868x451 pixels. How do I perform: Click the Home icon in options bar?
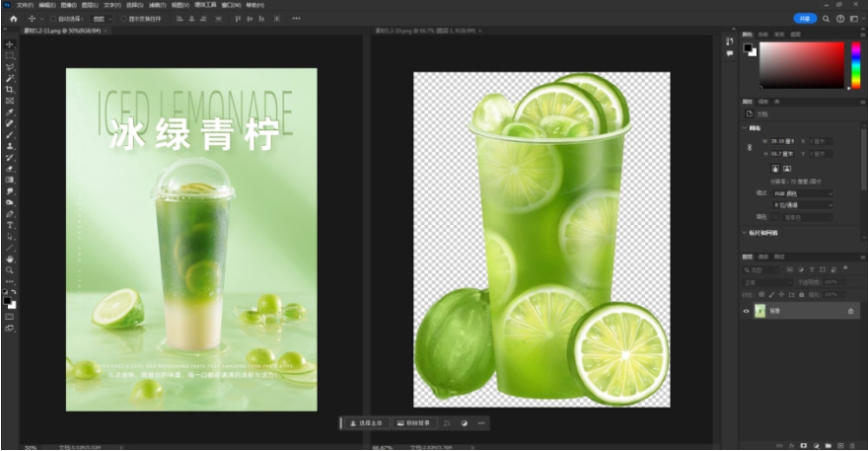tap(13, 19)
